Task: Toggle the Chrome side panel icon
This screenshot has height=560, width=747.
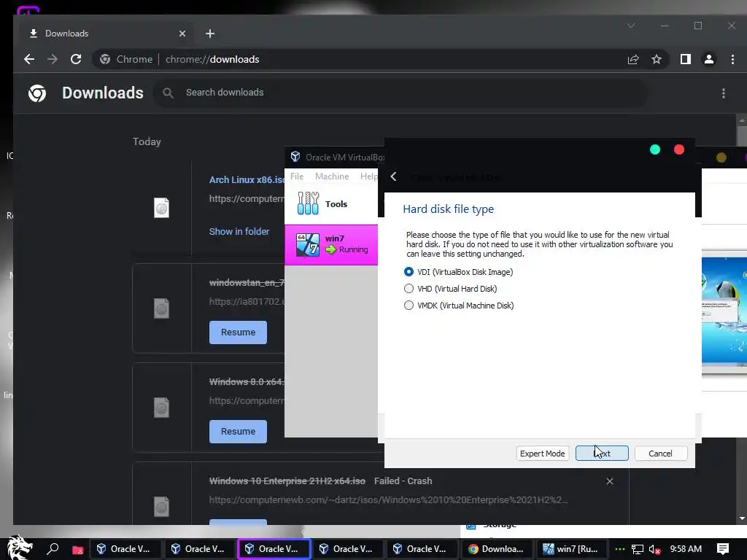Action: coord(686,59)
